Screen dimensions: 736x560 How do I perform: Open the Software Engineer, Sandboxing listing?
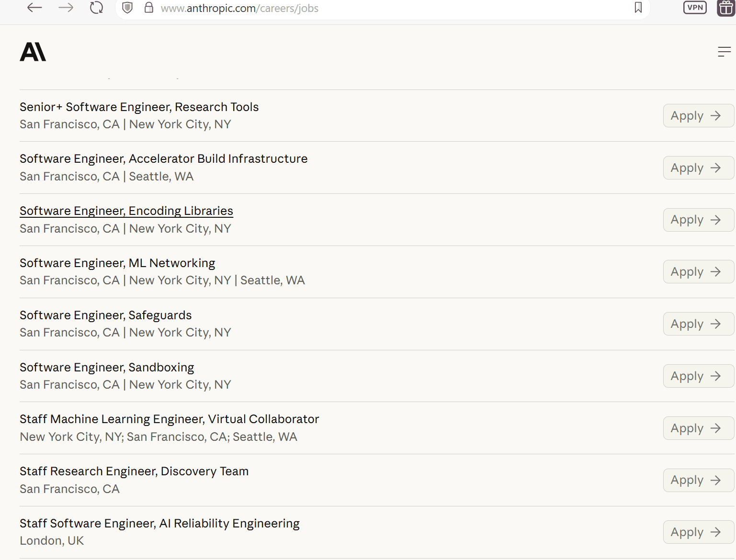click(106, 367)
